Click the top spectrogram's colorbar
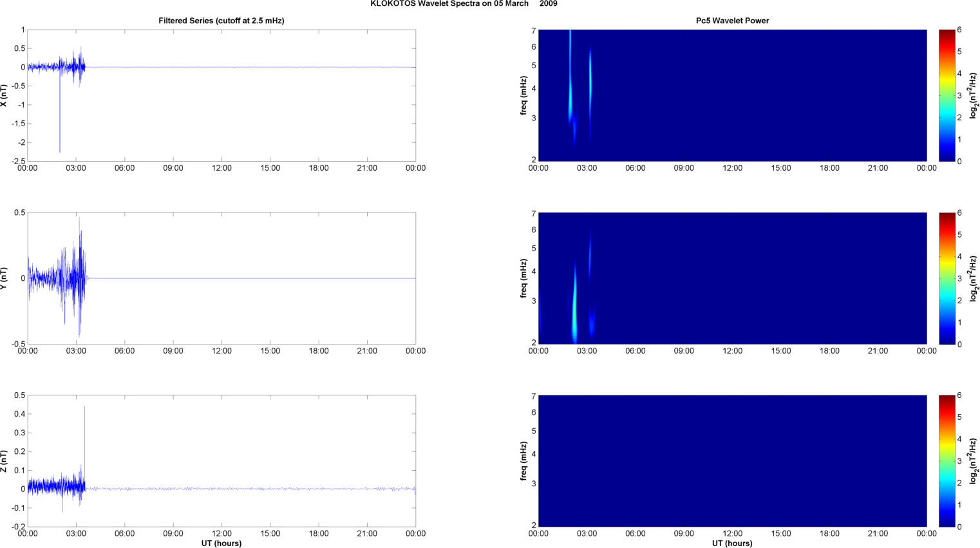The image size is (980, 548). 947,95
